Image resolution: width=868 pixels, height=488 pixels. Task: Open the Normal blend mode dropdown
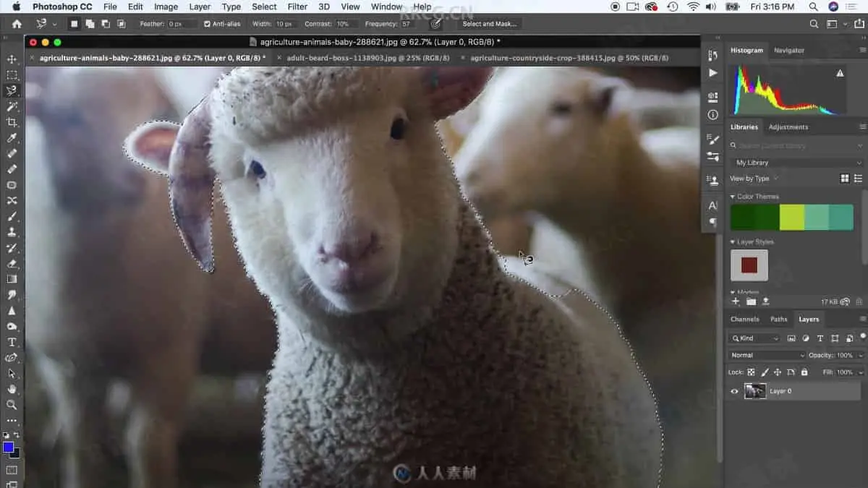coord(766,355)
